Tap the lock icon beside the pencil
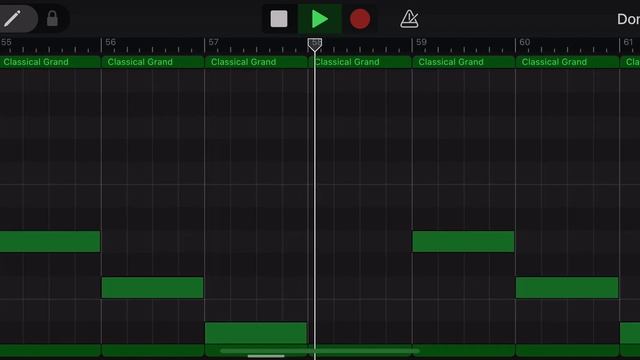The height and width of the screenshot is (360, 640). 52,19
